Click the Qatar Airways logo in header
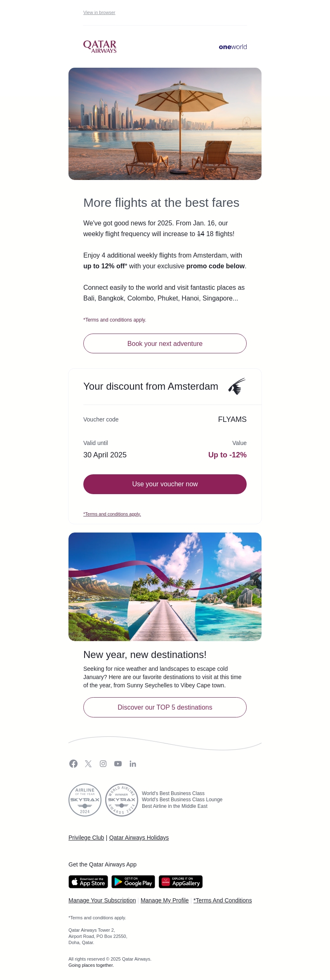The width and height of the screenshot is (330, 980). (100, 47)
